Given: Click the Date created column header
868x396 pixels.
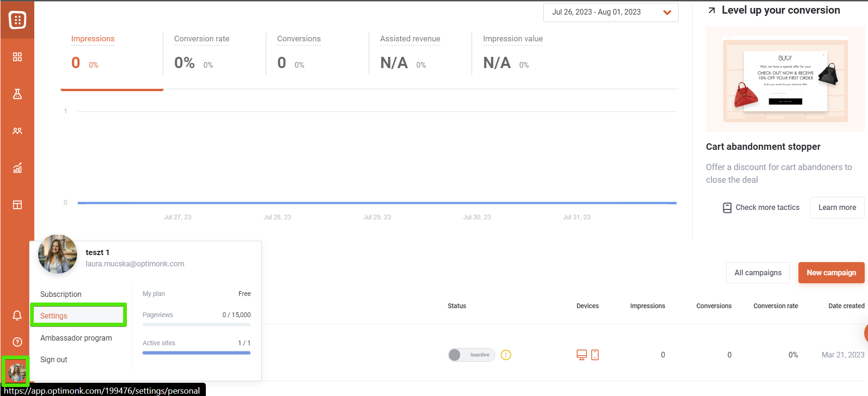Looking at the screenshot, I should (846, 306).
